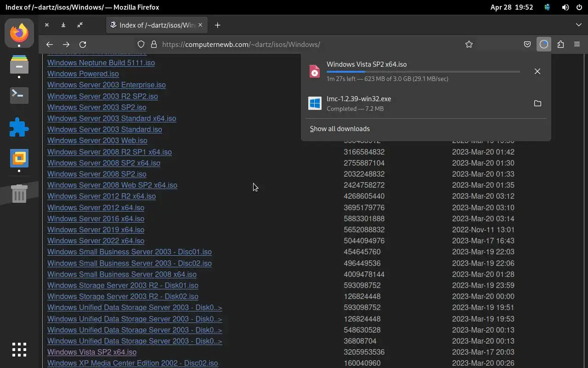Click the down-arrow window button in the title bar
Screen dimensions: 588x368
[63, 25]
